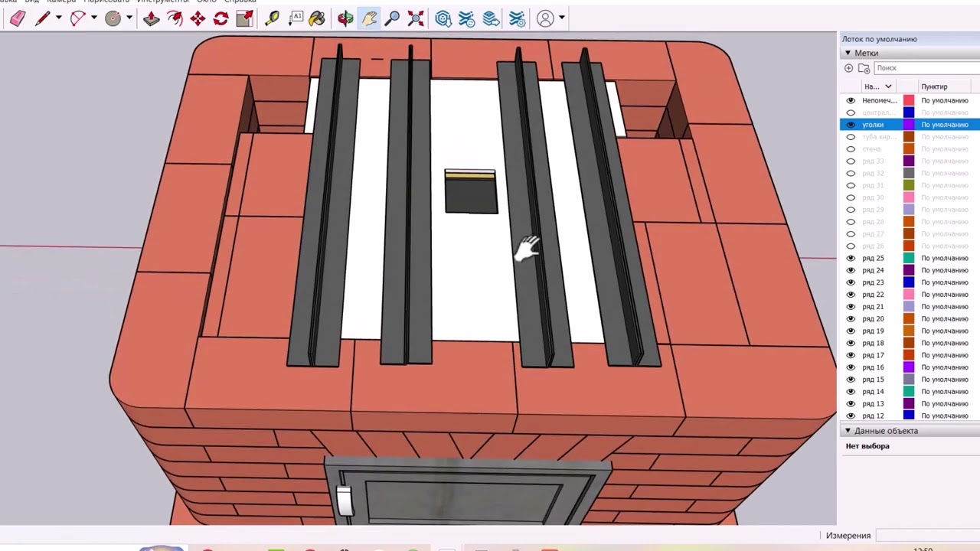
Task: Collapse the Данные объекта panel
Action: click(x=848, y=431)
